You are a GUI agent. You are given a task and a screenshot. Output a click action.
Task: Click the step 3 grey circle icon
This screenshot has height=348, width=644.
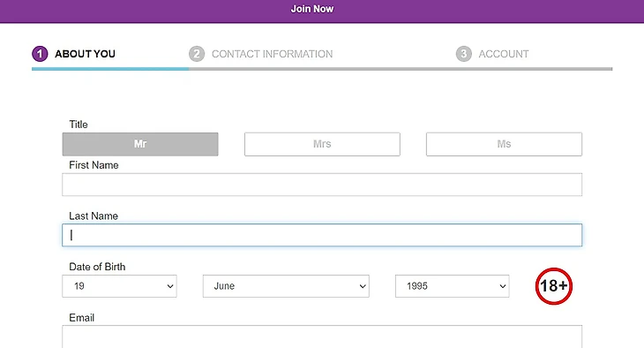pos(464,54)
